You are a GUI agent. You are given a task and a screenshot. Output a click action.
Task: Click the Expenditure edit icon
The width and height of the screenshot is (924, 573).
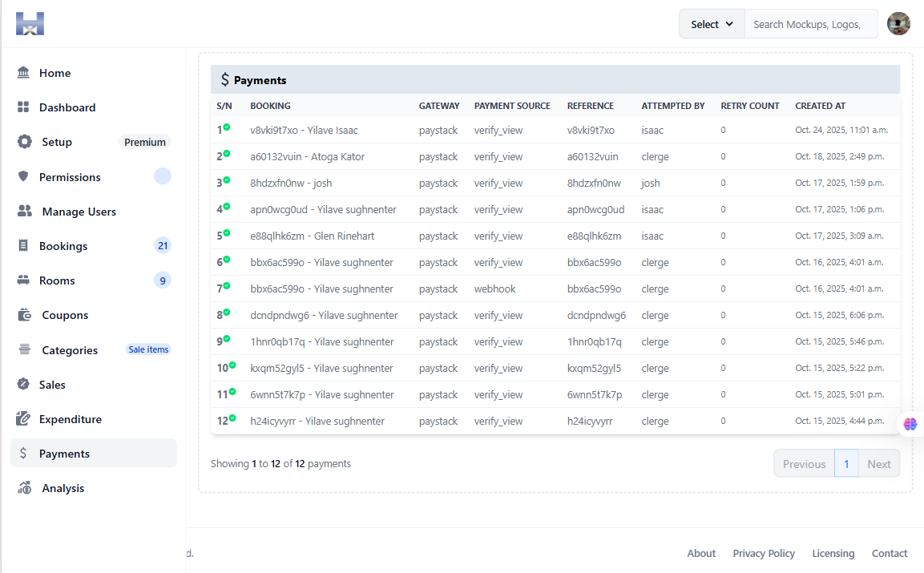click(24, 419)
